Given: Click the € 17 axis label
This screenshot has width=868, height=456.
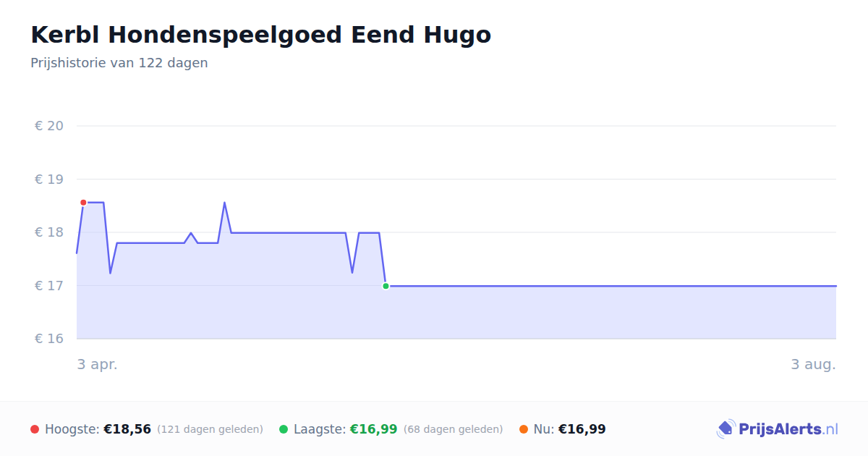Looking at the screenshot, I should click(49, 286).
